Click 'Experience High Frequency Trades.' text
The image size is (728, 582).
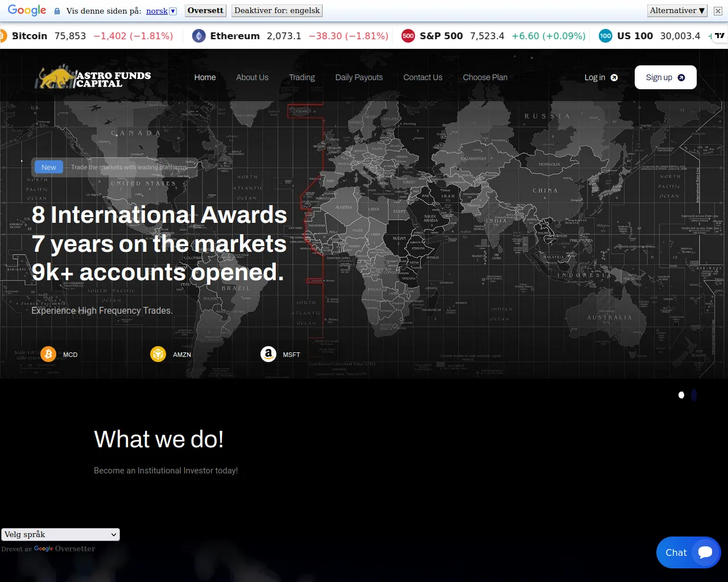(x=102, y=310)
